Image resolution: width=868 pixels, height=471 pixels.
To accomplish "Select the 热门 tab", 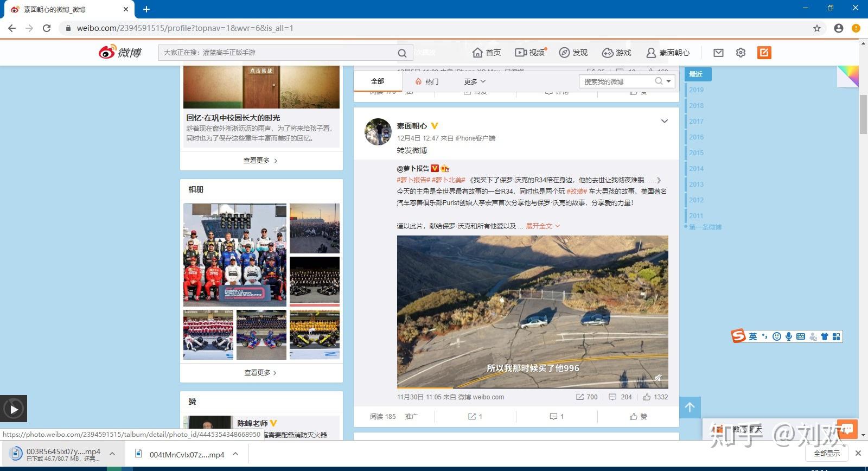I will [427, 81].
